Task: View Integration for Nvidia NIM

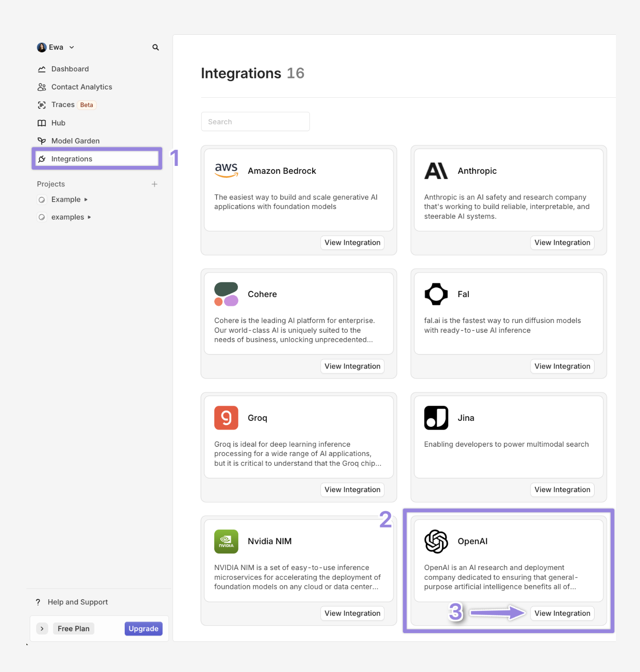Action: click(x=352, y=614)
